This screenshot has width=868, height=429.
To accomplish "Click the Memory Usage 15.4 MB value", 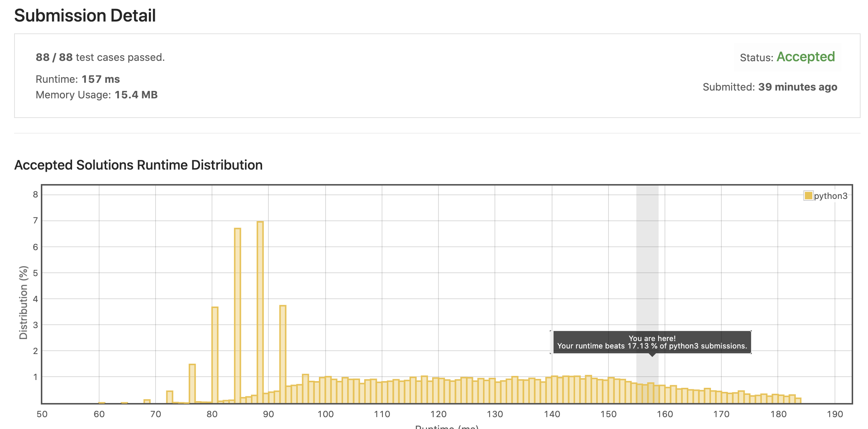I will coord(136,95).
